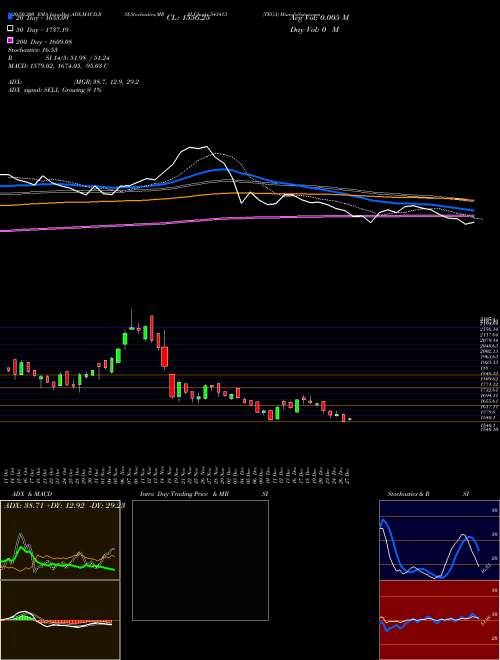This screenshot has width=500, height=660.
Task: Click the MACD values line
Action: (58, 66)
